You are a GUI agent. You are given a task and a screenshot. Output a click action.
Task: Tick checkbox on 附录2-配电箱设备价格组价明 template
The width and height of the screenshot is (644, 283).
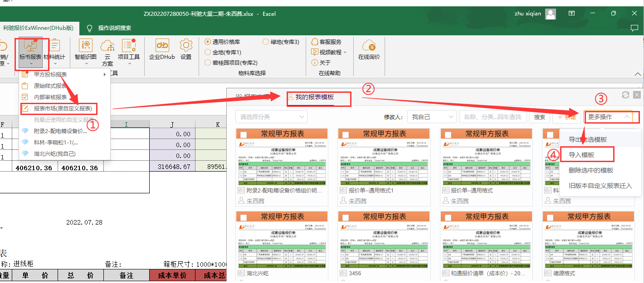coord(244,134)
